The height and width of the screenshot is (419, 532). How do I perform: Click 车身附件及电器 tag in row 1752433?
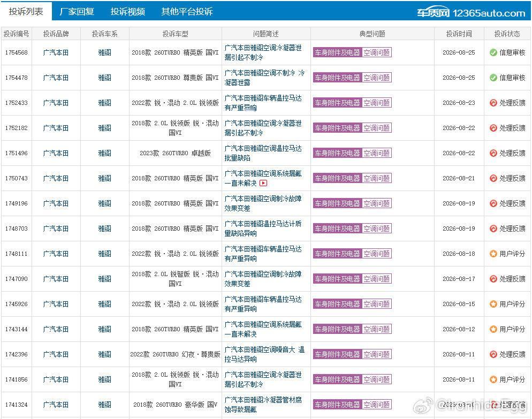pyautogui.click(x=337, y=103)
